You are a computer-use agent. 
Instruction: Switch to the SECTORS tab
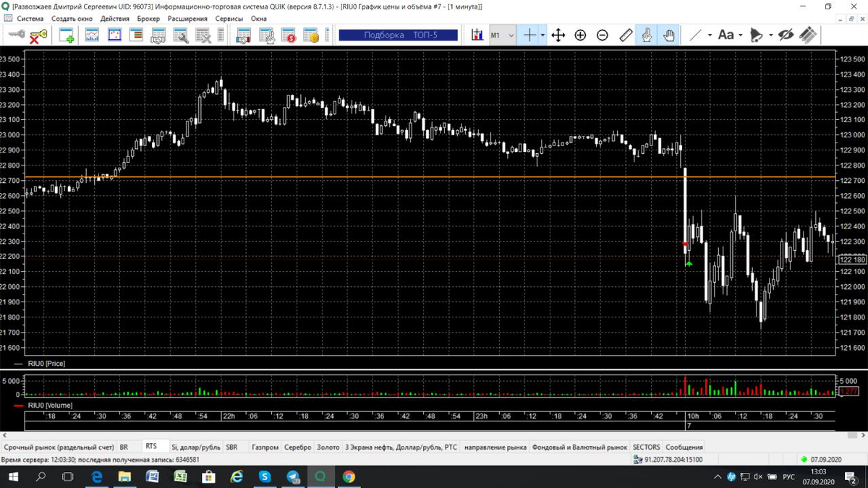(x=647, y=448)
